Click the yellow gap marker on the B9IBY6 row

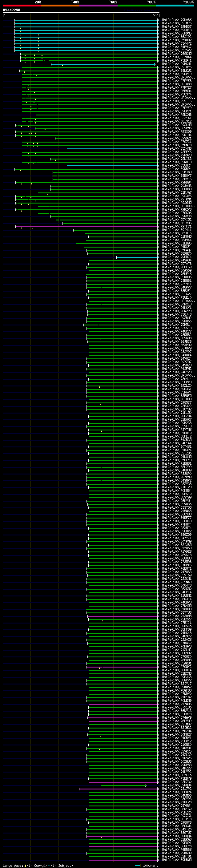click(34, 69)
